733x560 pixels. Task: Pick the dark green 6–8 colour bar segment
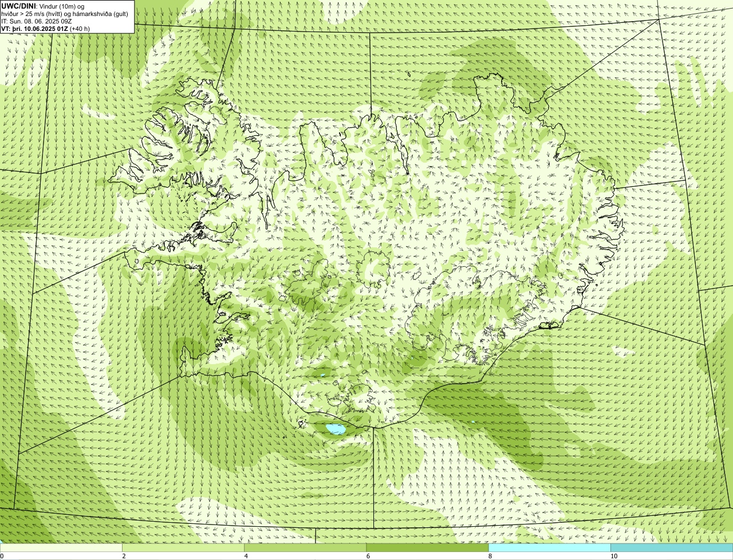427,548
